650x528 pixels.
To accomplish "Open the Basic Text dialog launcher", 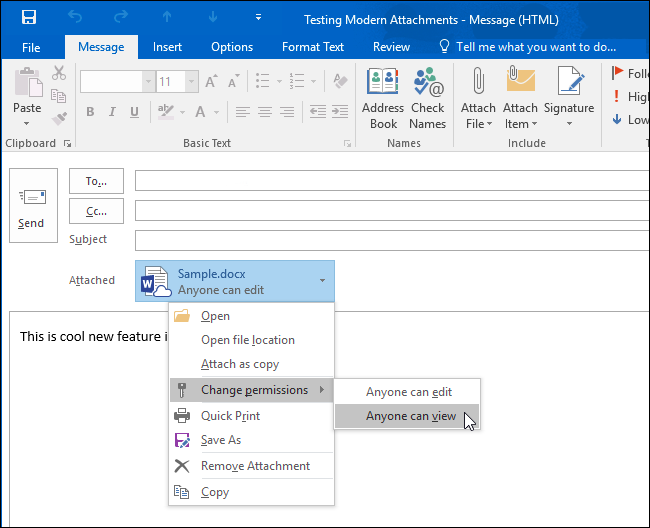I will pos(347,143).
